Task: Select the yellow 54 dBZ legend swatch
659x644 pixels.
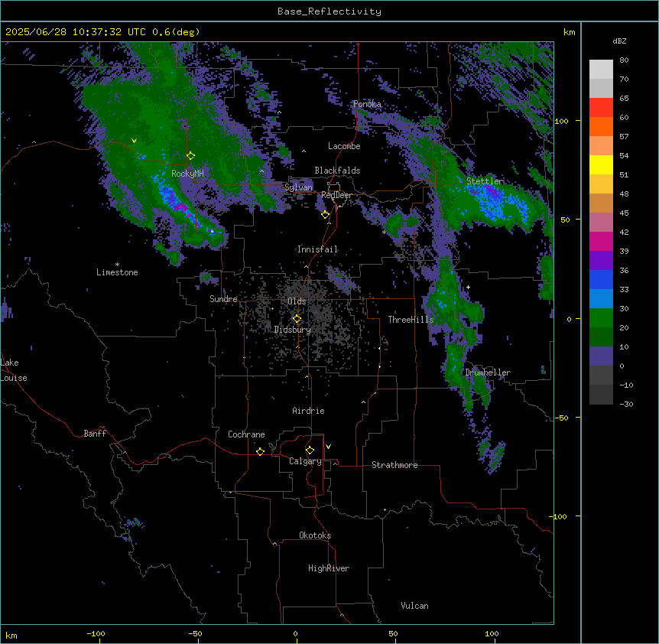Action: click(x=601, y=164)
